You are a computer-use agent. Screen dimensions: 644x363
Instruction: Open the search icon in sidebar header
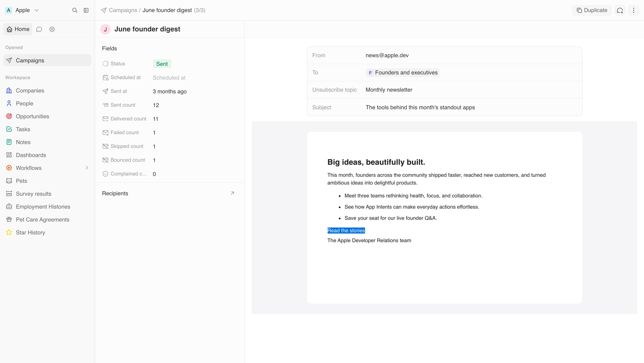click(74, 10)
